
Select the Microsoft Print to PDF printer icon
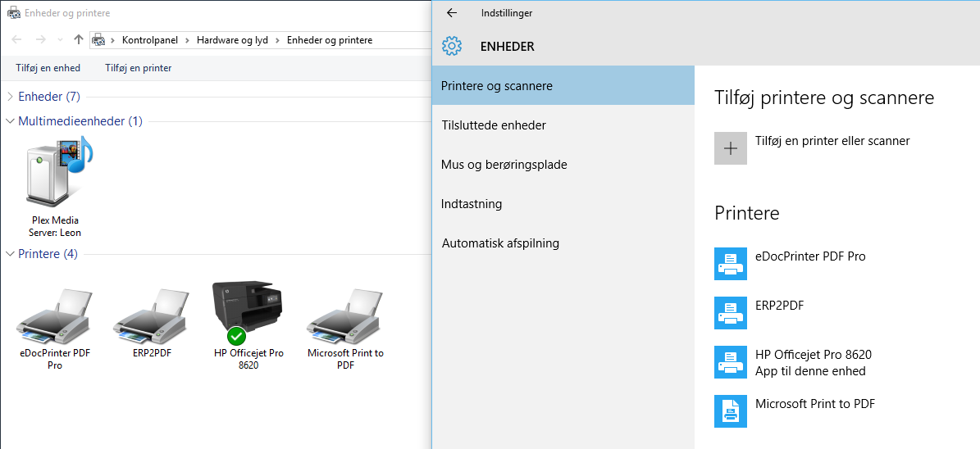[x=345, y=316]
